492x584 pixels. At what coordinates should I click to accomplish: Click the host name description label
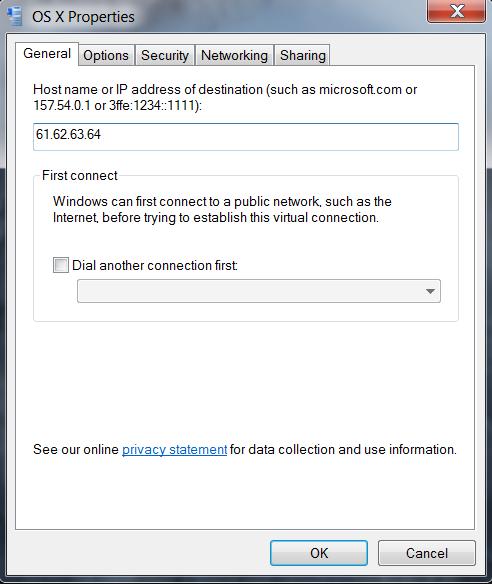point(225,97)
